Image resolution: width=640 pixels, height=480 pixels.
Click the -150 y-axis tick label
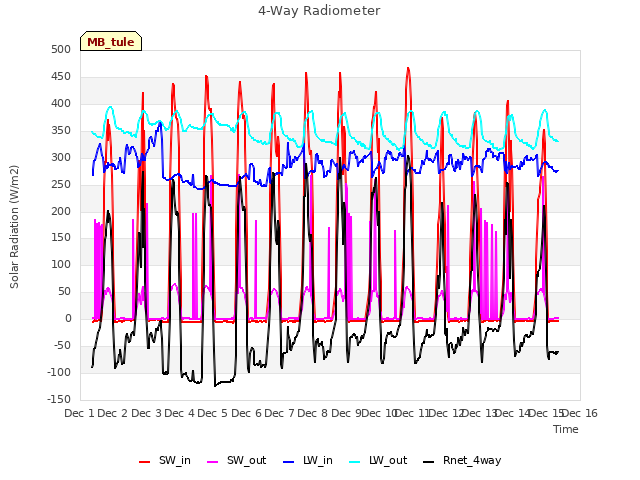(x=59, y=399)
